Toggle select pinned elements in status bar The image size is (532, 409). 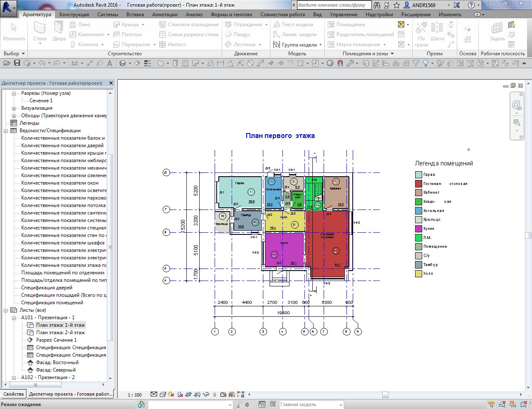click(x=512, y=404)
